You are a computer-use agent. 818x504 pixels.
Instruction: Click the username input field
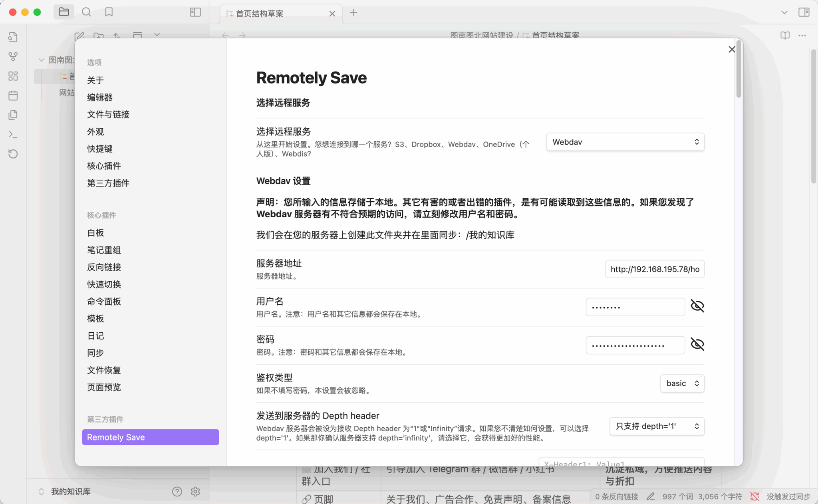point(635,307)
